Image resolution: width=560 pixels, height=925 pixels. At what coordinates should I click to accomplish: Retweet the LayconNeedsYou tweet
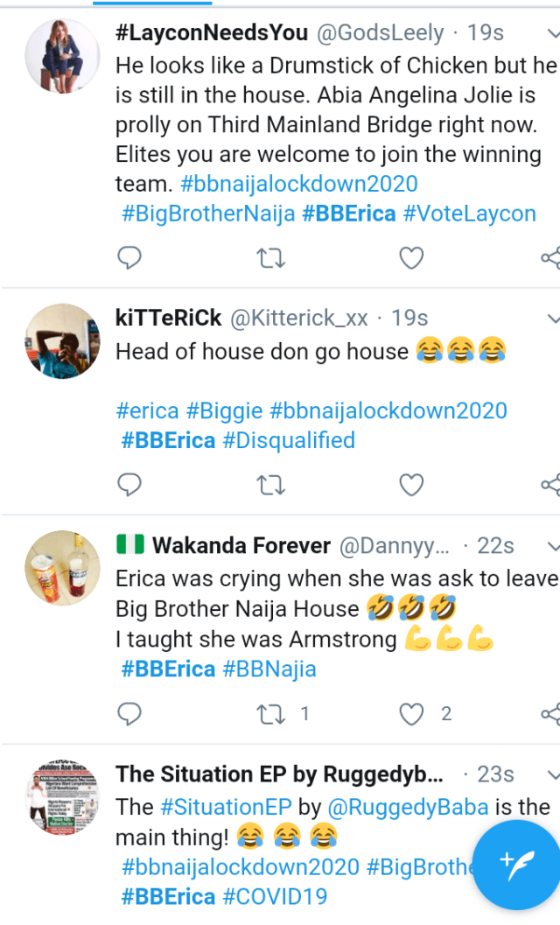pyautogui.click(x=271, y=258)
